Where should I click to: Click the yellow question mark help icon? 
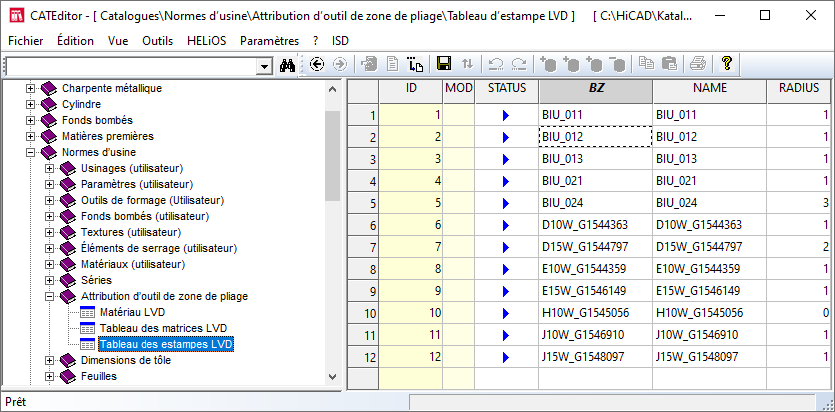pyautogui.click(x=727, y=64)
